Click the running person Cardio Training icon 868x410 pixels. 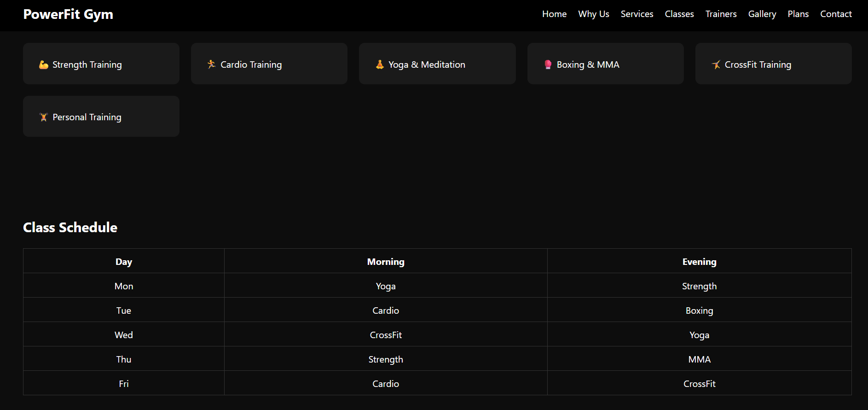(212, 64)
